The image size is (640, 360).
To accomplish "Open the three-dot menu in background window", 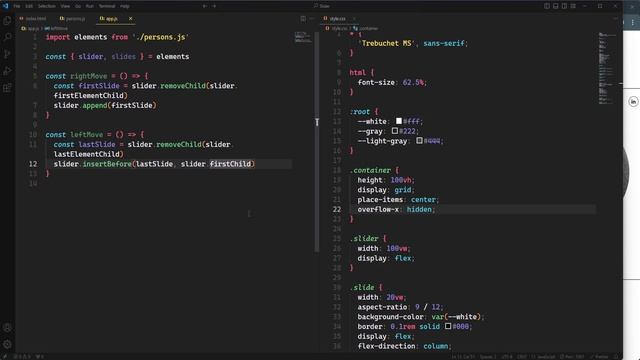I will coord(633,23).
